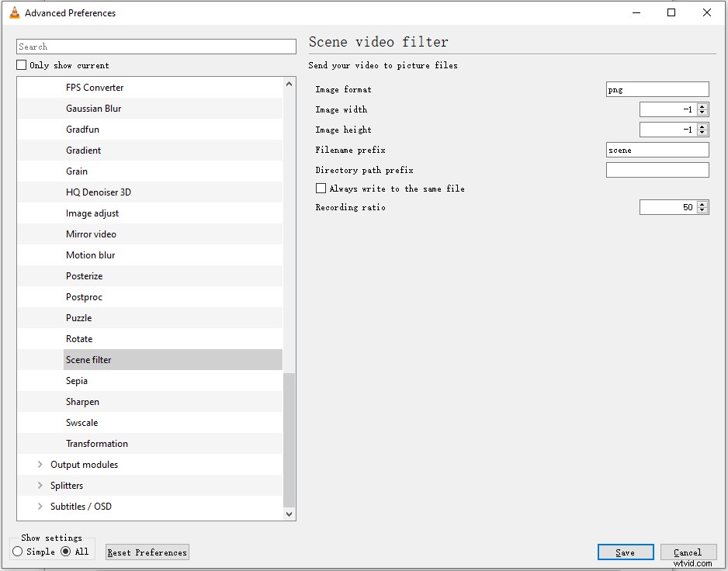Expand the Subtitles / OSD category

coord(40,506)
